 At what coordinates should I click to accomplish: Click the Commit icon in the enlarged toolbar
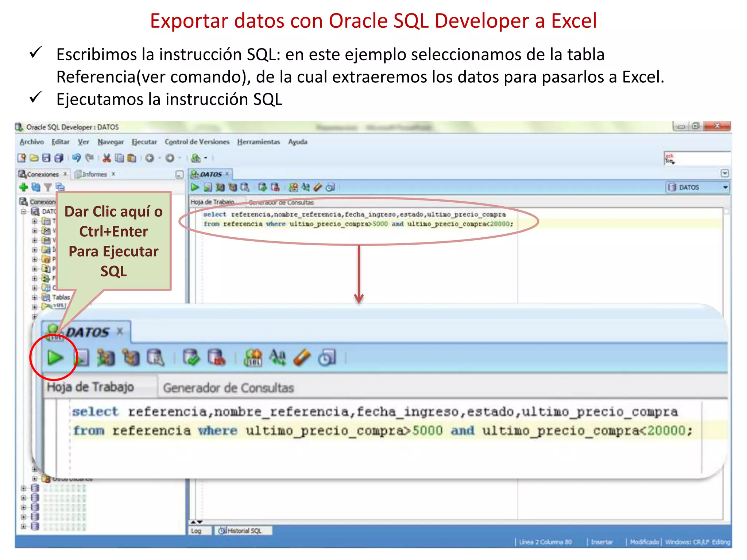click(x=191, y=358)
